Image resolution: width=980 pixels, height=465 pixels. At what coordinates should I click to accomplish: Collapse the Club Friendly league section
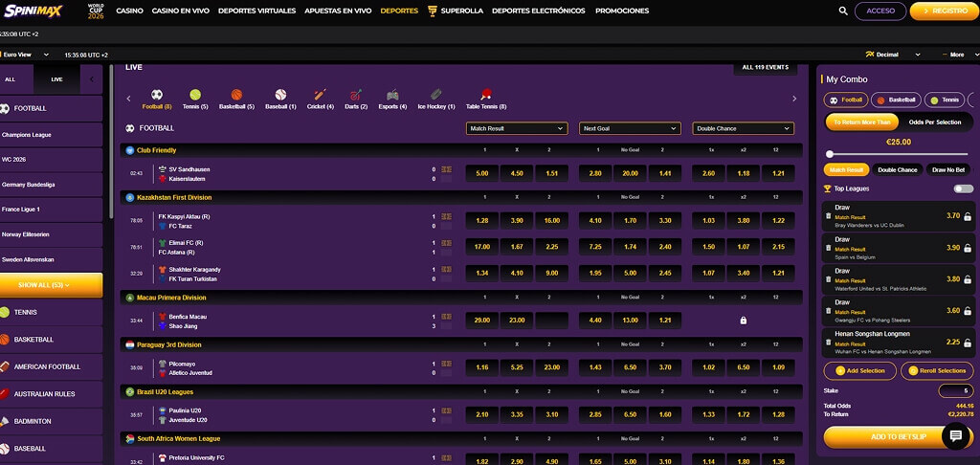[x=461, y=150]
